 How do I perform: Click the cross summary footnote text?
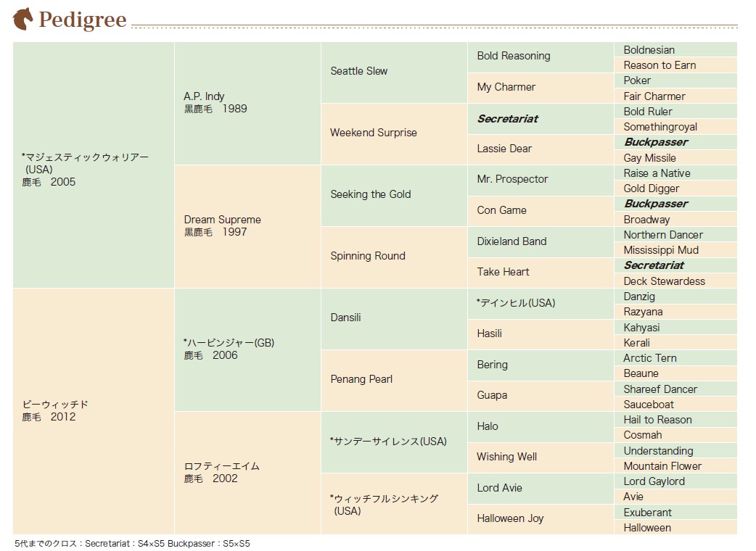coord(132,543)
